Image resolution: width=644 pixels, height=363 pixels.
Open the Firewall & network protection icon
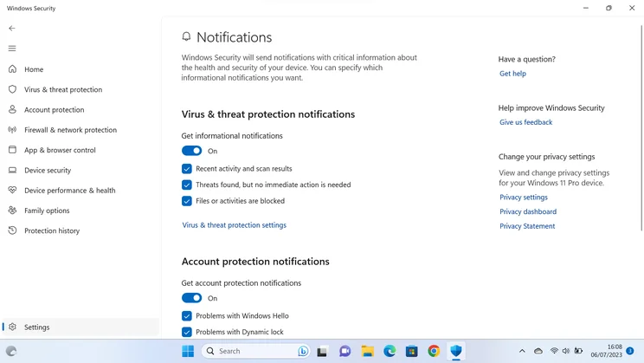pyautogui.click(x=12, y=129)
